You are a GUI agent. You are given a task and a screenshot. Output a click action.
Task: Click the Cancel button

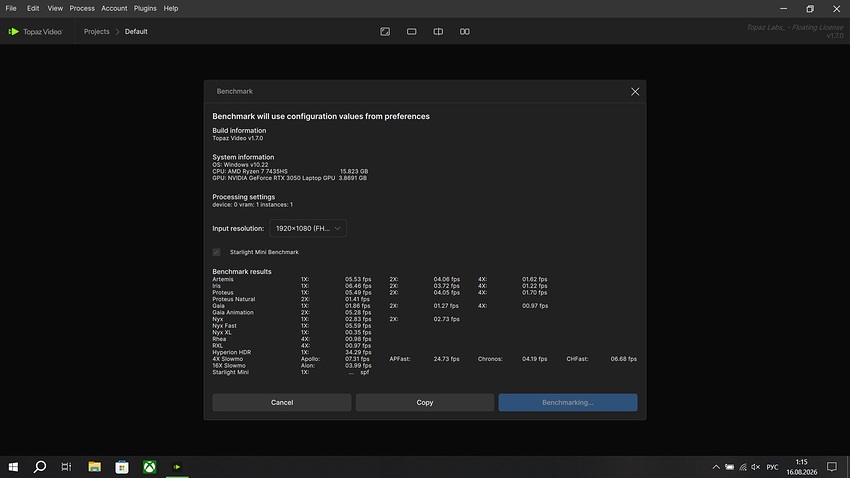point(282,402)
